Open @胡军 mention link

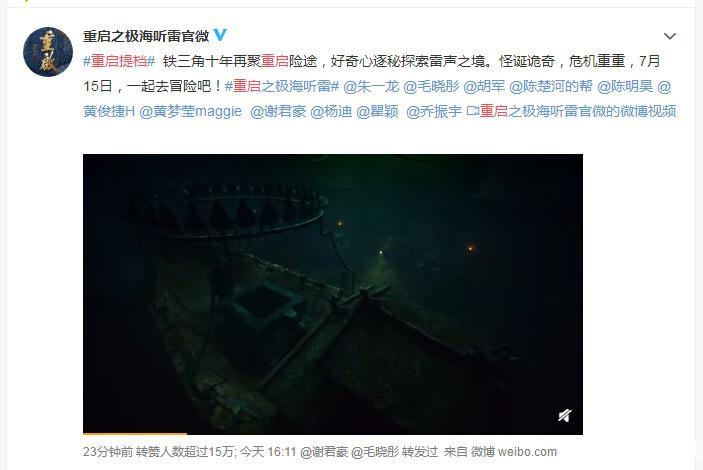[484, 86]
